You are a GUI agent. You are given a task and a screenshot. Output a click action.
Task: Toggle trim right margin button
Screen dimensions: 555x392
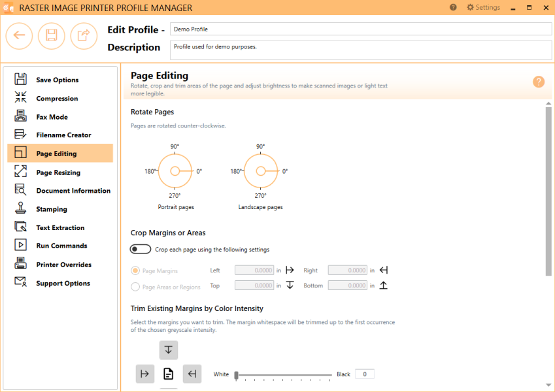tap(192, 374)
